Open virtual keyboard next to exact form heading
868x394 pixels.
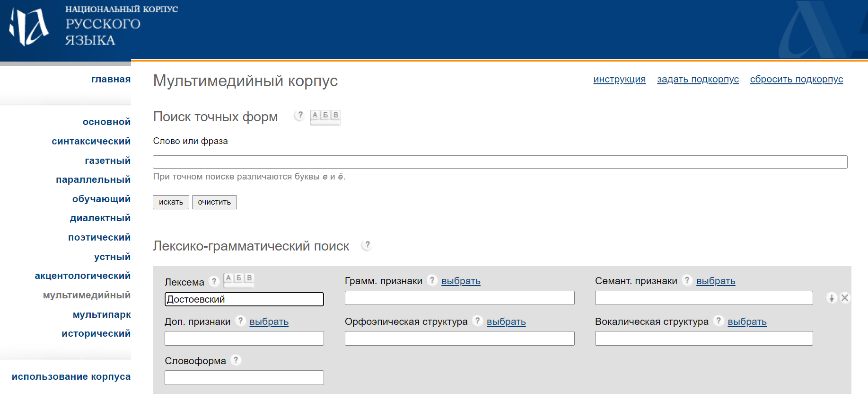[325, 116]
